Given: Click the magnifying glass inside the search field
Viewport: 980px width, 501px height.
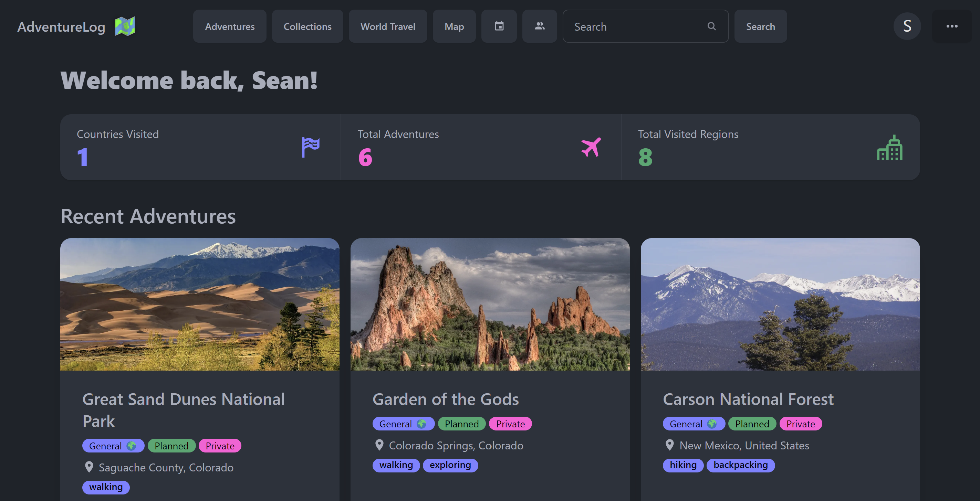Looking at the screenshot, I should pos(712,26).
